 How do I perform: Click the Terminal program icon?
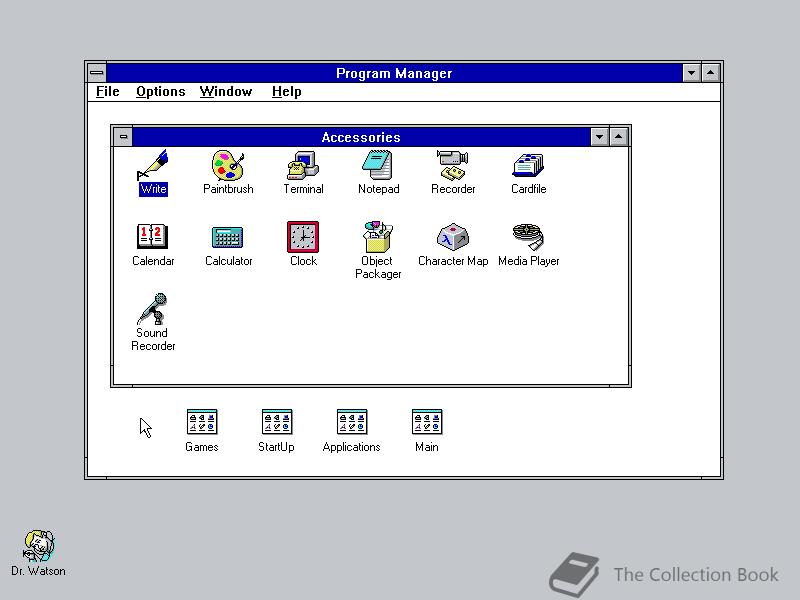[x=303, y=165]
